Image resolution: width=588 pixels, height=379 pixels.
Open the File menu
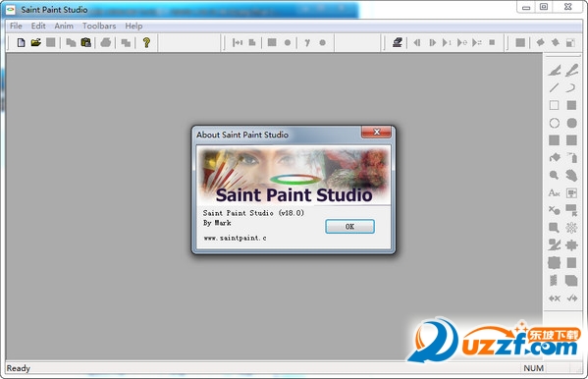(x=16, y=26)
